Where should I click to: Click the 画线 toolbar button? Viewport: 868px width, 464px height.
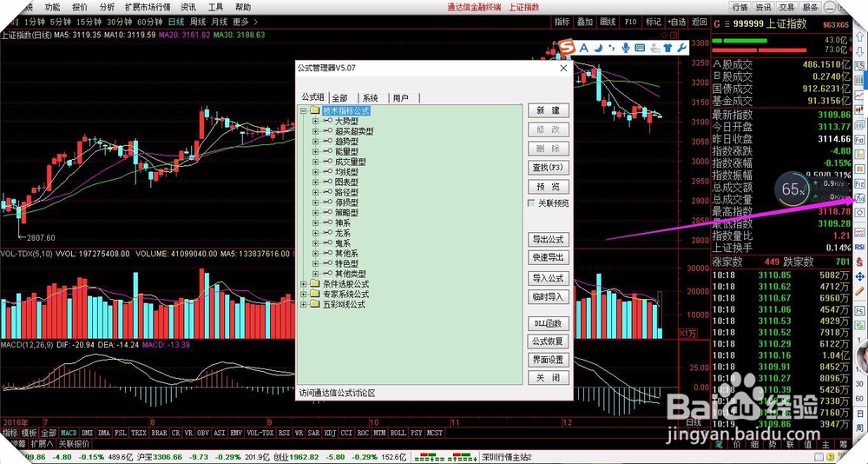608,23
